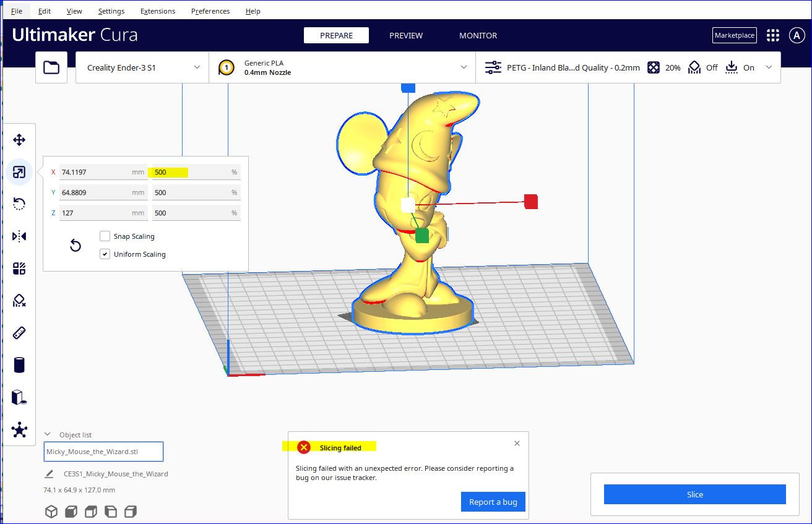Enable Snap Scaling
812x524 pixels.
pos(105,236)
